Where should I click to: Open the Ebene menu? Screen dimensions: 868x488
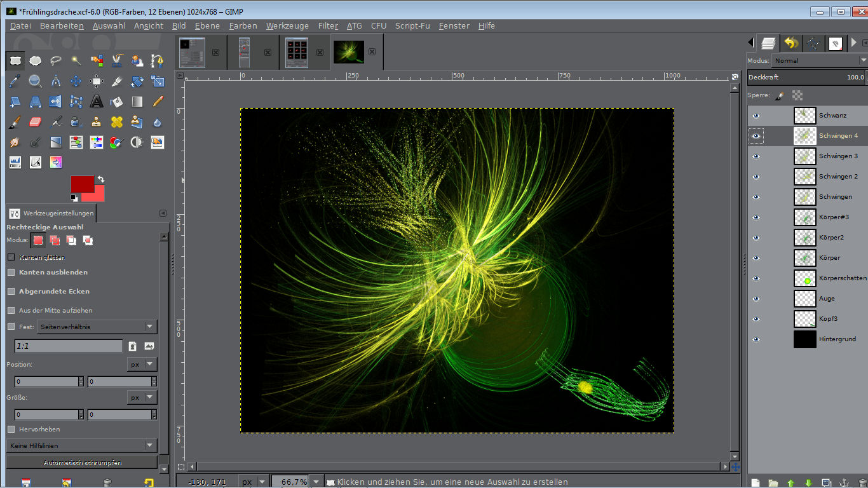(207, 26)
